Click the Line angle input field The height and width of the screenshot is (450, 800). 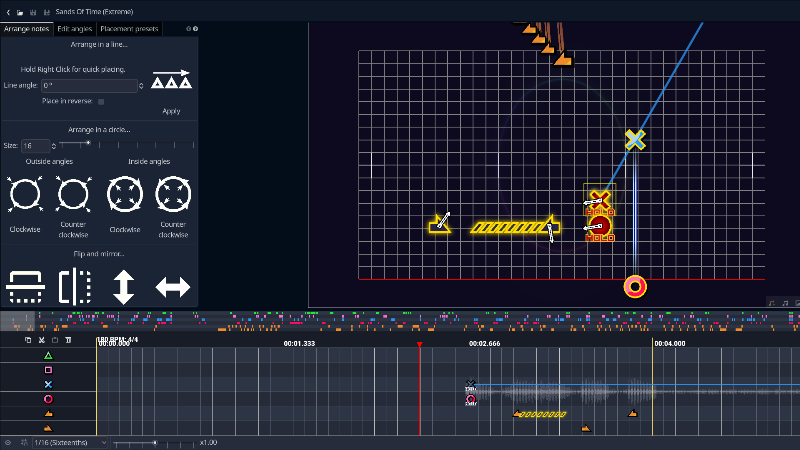pyautogui.click(x=89, y=86)
